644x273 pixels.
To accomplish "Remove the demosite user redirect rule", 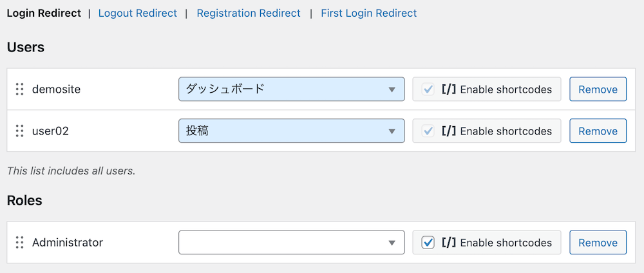I will (x=598, y=89).
